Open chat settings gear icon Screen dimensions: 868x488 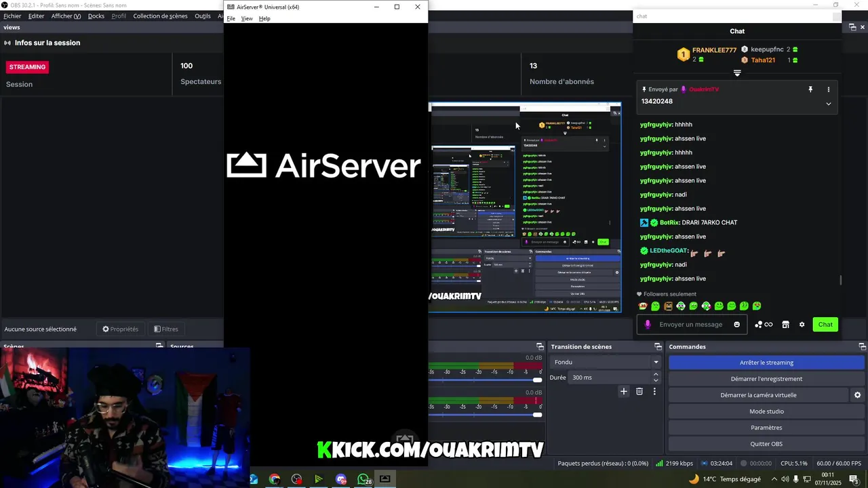click(802, 325)
